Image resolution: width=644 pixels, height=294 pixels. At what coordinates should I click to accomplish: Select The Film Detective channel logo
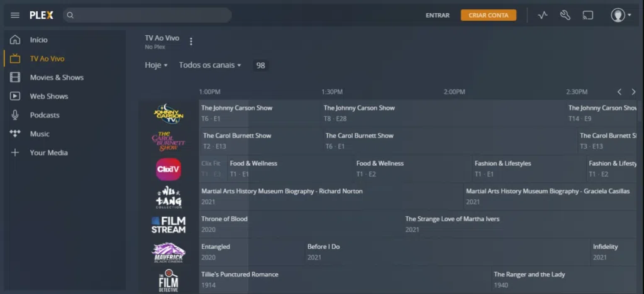point(169,280)
